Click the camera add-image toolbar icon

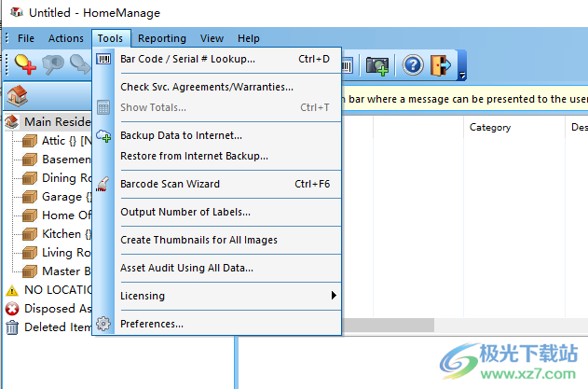point(377,65)
